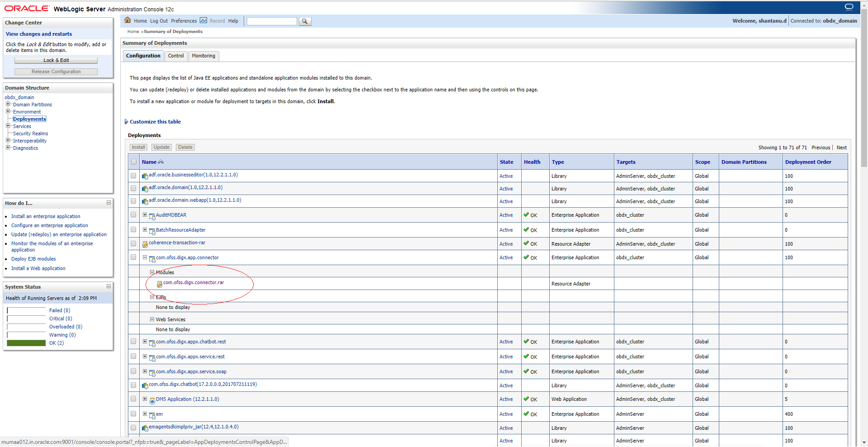Click the Failed (0) health bar
The width and height of the screenshot is (868, 447).
tap(26, 310)
